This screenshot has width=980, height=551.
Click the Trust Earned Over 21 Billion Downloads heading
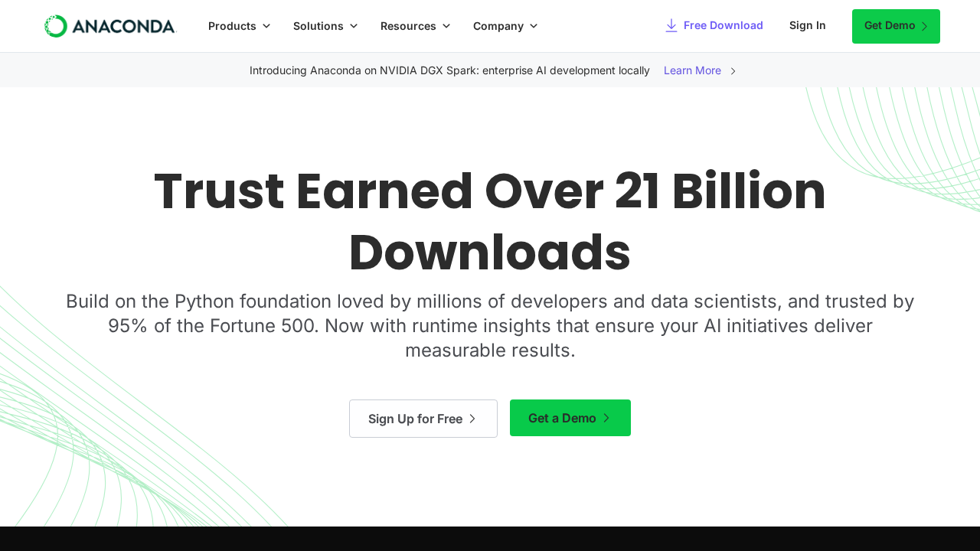tap(490, 220)
